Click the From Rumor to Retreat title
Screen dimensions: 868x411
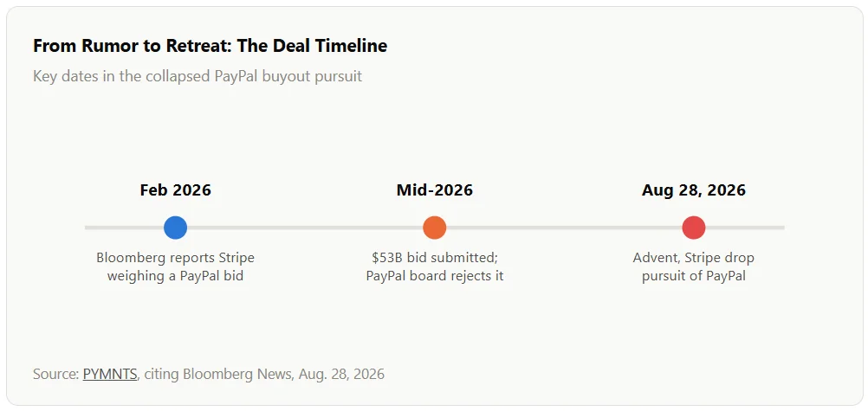point(210,46)
